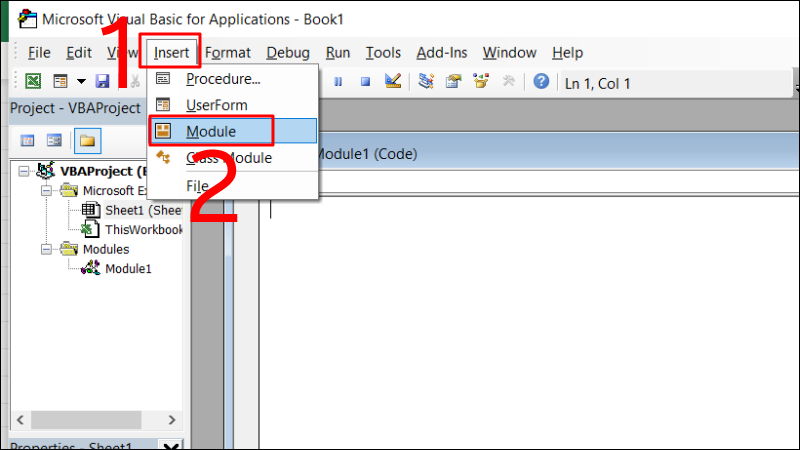The image size is (800, 450).
Task: Click the greyed Toolbox toolbar icon
Action: click(509, 81)
